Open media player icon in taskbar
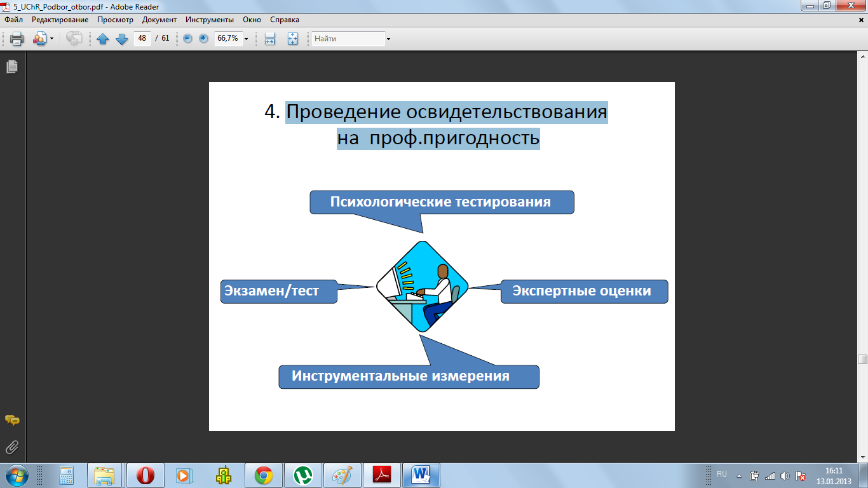 (184, 475)
